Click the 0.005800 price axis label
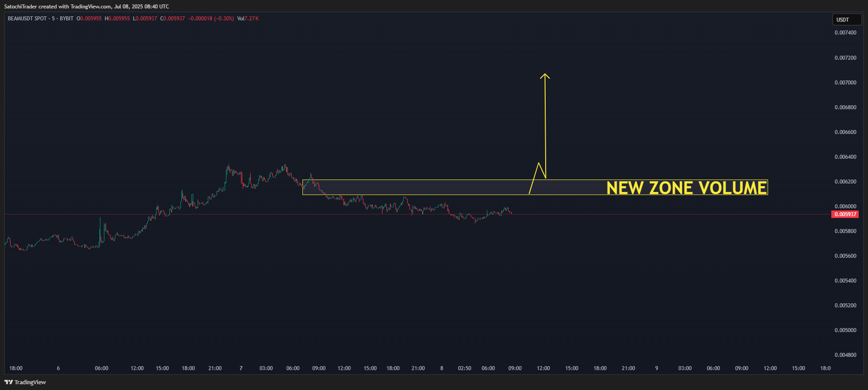This screenshot has height=390, width=868. click(845, 231)
